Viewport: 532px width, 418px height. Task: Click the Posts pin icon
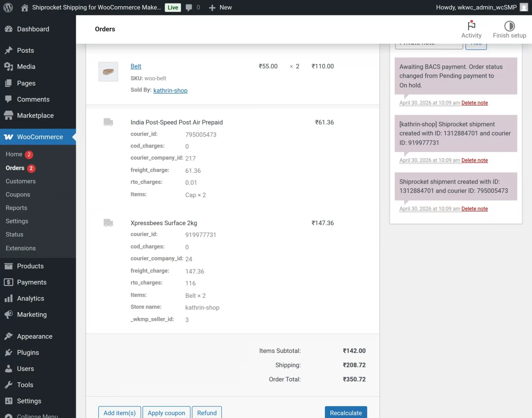(x=8, y=51)
